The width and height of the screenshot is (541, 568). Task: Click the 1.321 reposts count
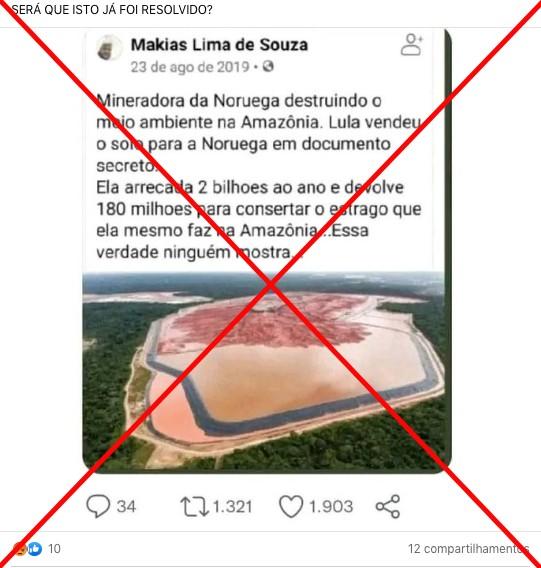click(x=232, y=506)
